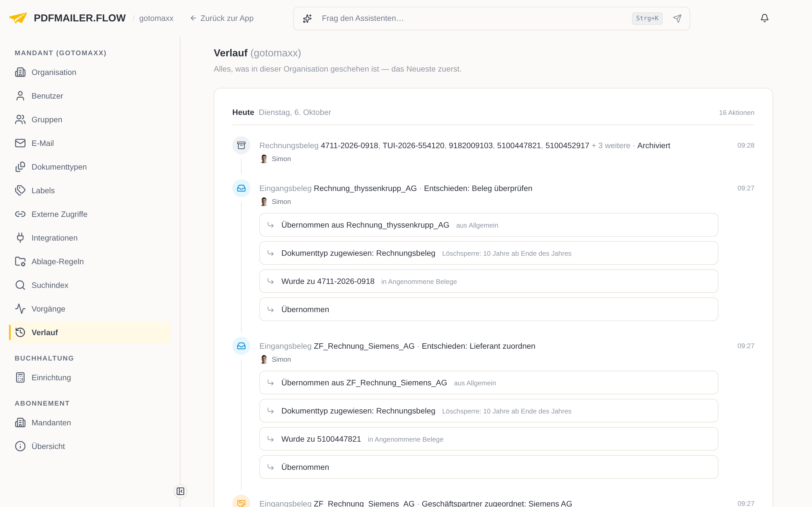Open the 'Wurde zu 4711-2026-0918' sub-entry
Image resolution: width=812 pixels, height=507 pixels.
coord(489,281)
